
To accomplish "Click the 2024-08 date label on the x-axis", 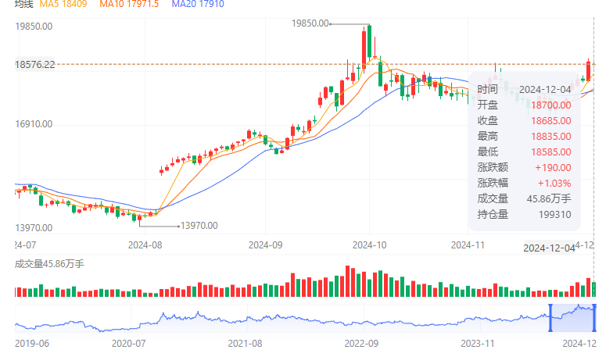I will [144, 244].
